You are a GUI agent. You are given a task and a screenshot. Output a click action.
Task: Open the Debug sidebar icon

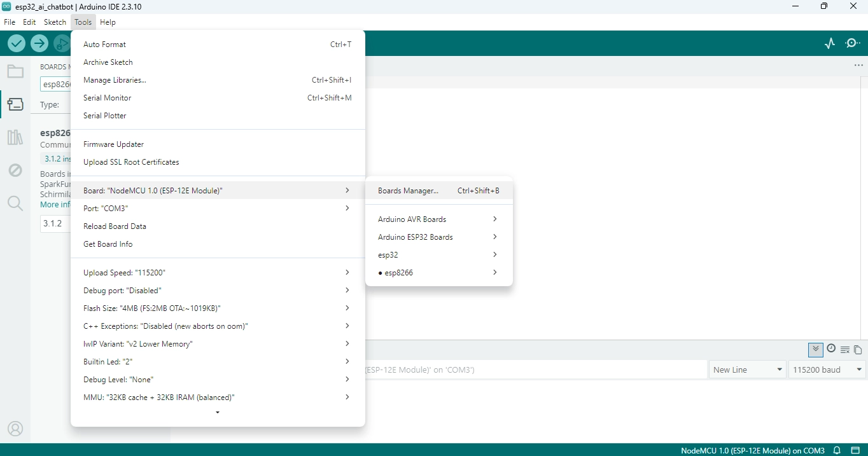(15, 170)
